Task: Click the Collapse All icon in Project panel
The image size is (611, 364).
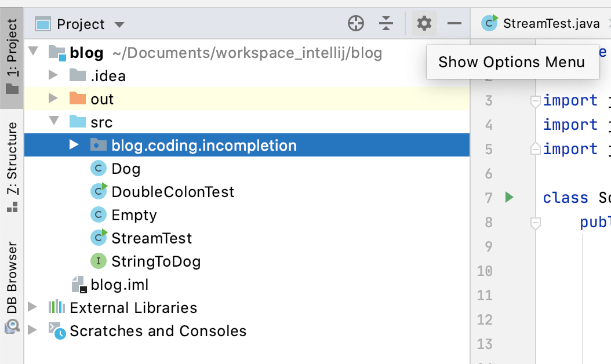Action: [386, 24]
